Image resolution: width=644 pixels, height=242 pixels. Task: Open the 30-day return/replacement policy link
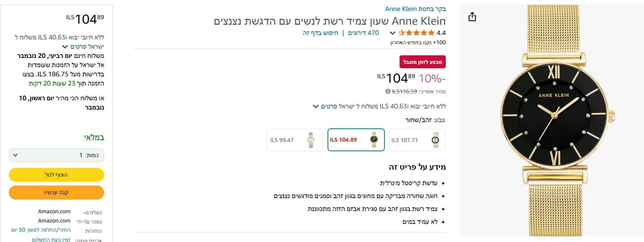pos(41,230)
